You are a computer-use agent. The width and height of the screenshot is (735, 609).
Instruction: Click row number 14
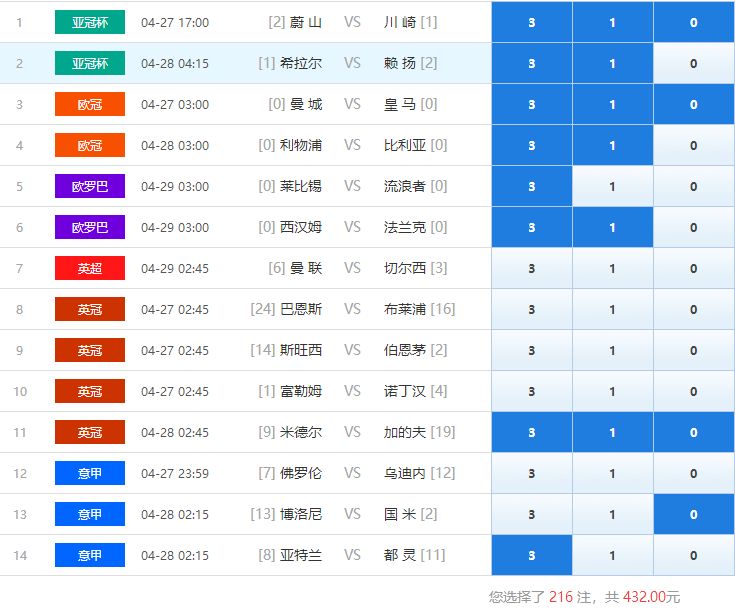20,556
